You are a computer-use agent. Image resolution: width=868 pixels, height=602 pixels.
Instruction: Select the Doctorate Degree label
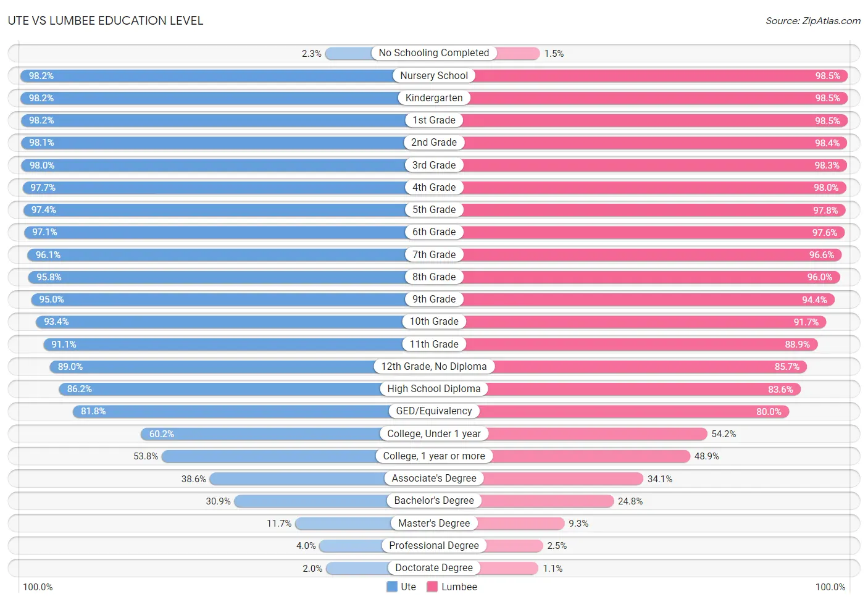point(434,567)
